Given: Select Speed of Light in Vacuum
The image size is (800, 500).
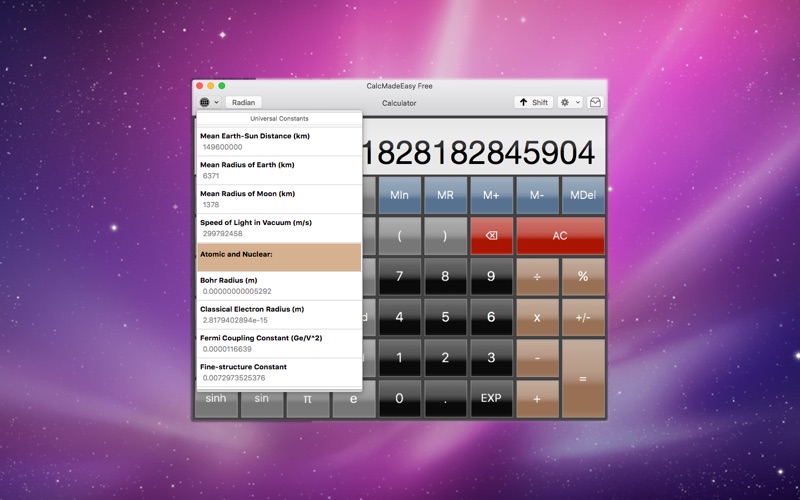Looking at the screenshot, I should coord(278,227).
